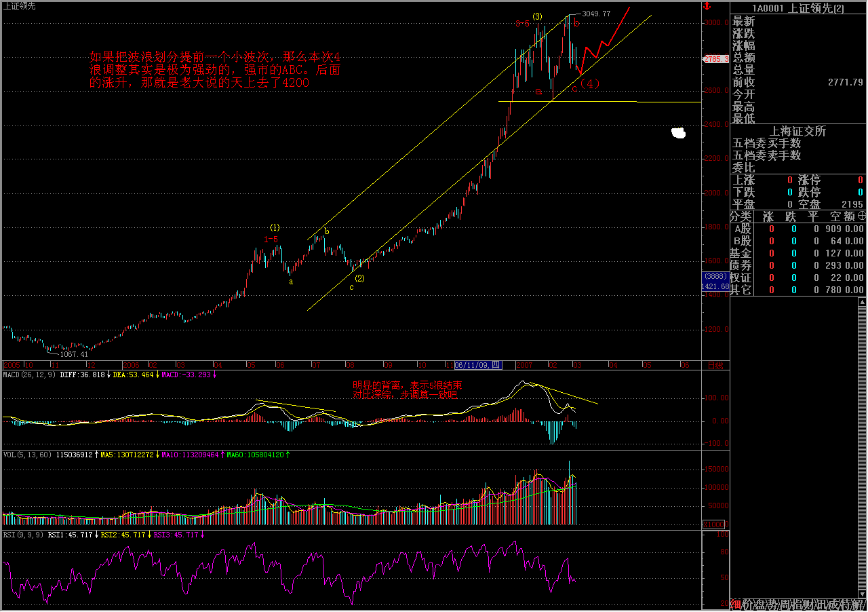
Task: Switch to the 盘 tab
Action: (761, 605)
